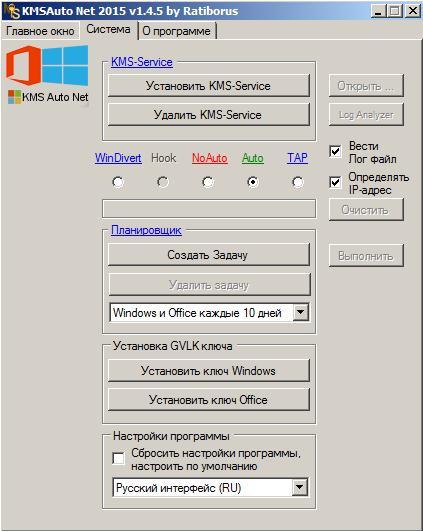The height and width of the screenshot is (531, 423).
Task: Select the TAP radio button
Action: (298, 182)
